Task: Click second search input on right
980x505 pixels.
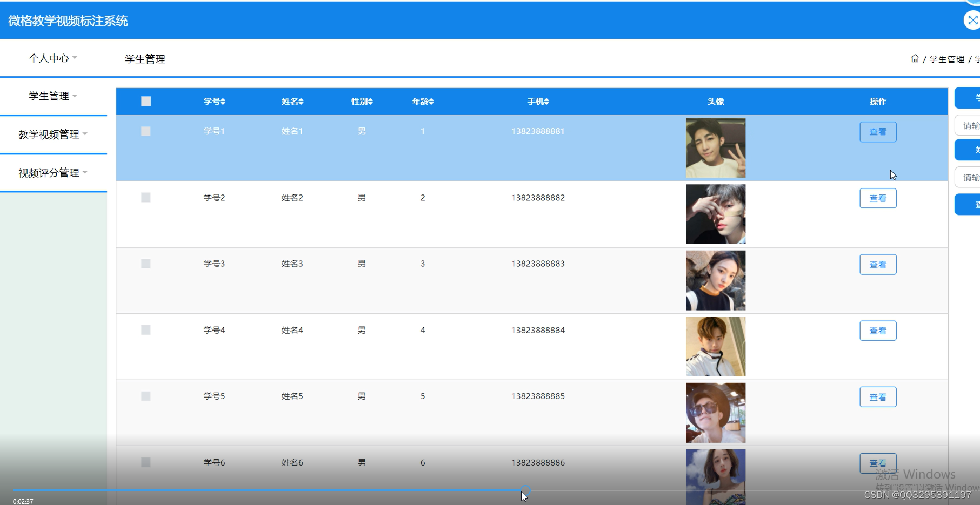Action: [968, 177]
